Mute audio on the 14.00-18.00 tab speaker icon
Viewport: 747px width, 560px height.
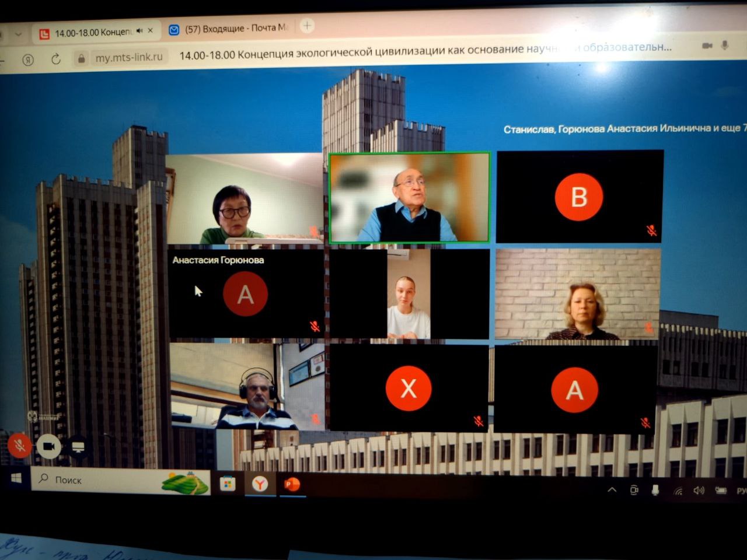coord(139,31)
